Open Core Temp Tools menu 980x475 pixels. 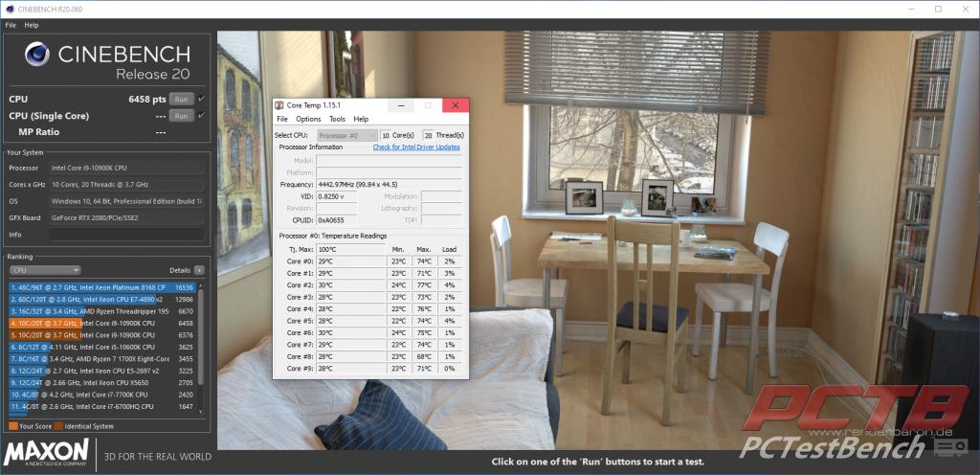click(x=337, y=119)
